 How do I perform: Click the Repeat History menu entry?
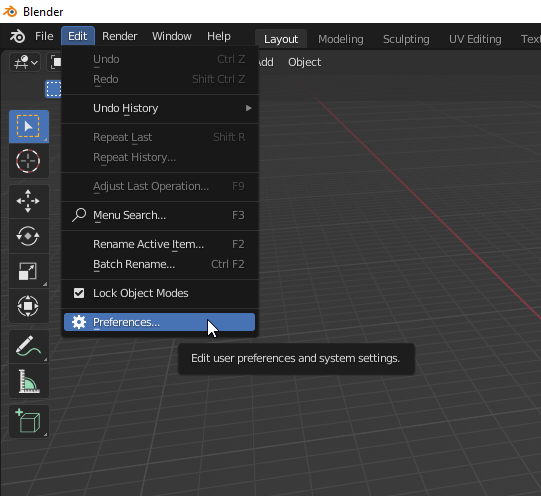[x=160, y=157]
